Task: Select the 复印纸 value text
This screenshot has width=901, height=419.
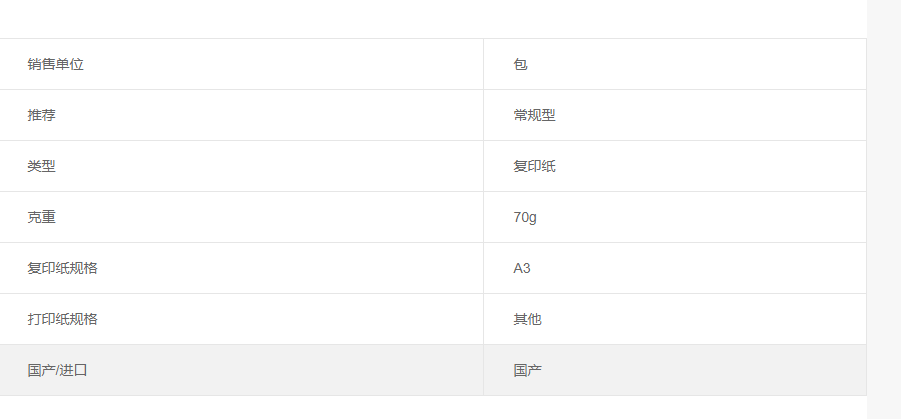Action: click(x=534, y=166)
